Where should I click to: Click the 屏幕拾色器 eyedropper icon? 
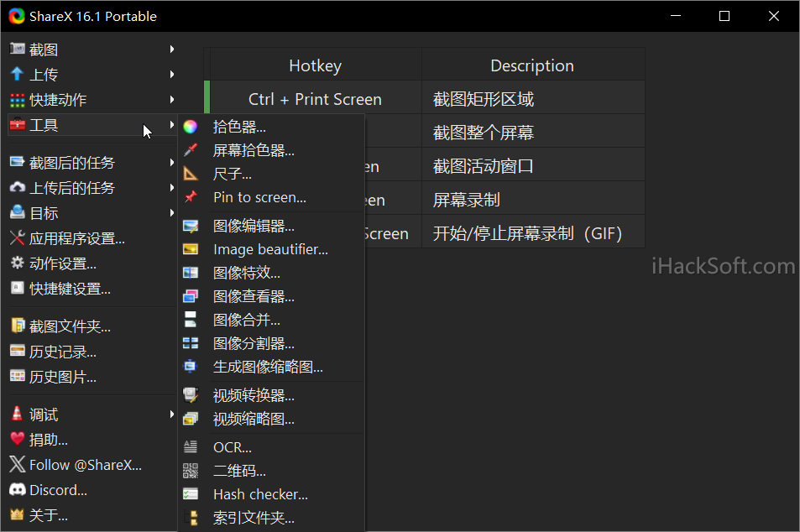191,150
